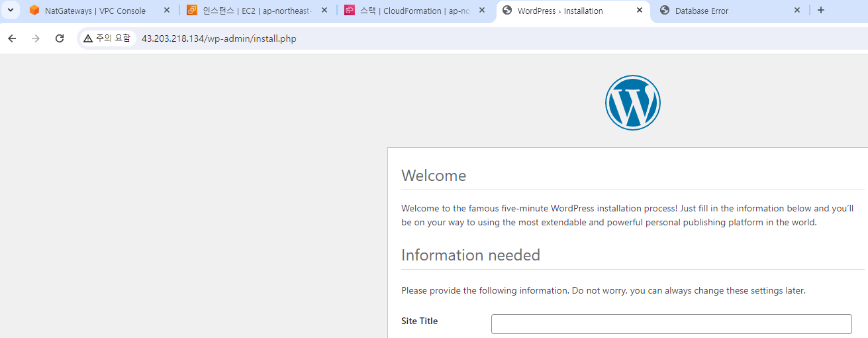Click the 'Please provide the following information' text

tap(603, 290)
